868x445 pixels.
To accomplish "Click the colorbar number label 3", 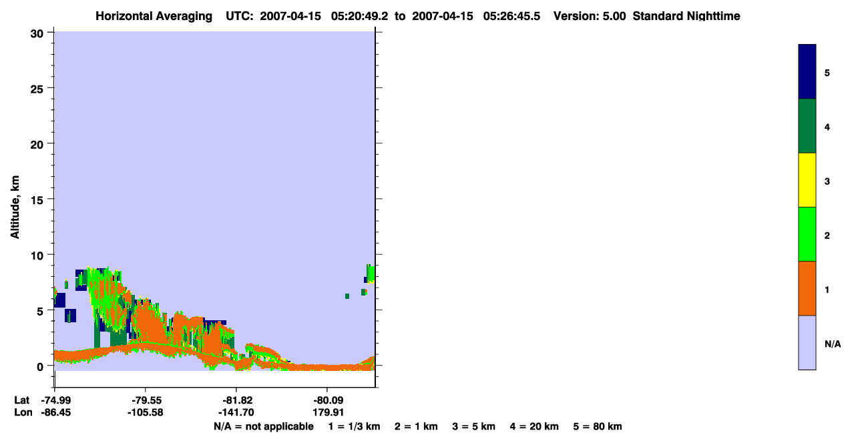I will pyautogui.click(x=827, y=181).
